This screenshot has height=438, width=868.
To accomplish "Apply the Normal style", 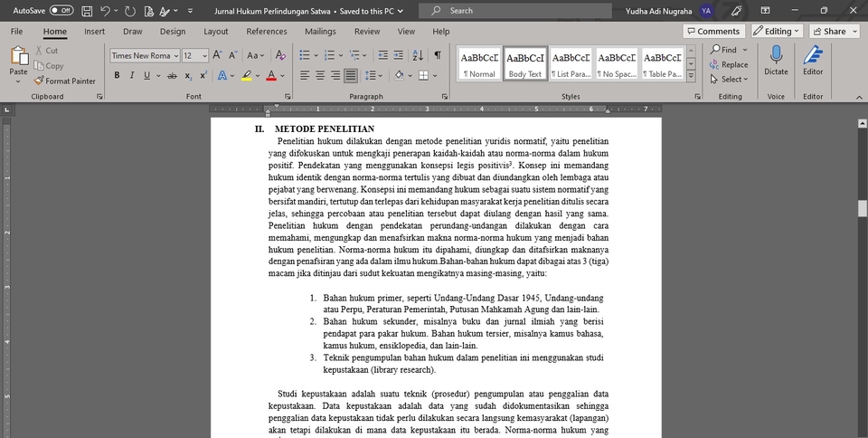I will tap(479, 63).
